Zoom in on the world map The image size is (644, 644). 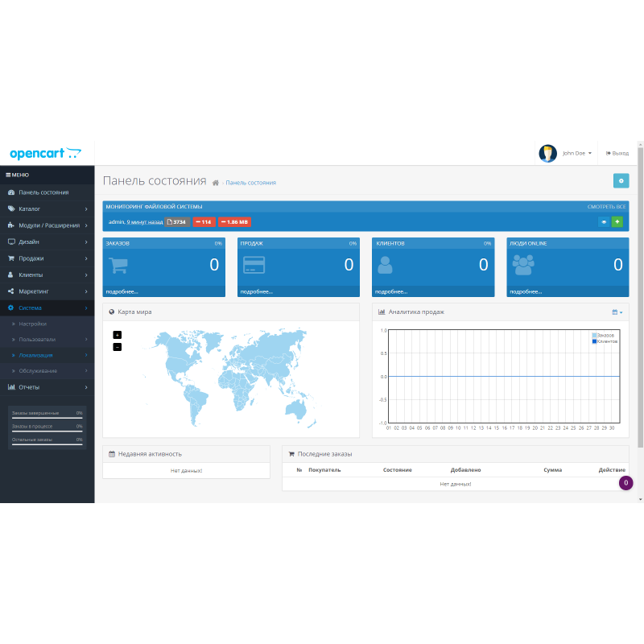point(117,333)
